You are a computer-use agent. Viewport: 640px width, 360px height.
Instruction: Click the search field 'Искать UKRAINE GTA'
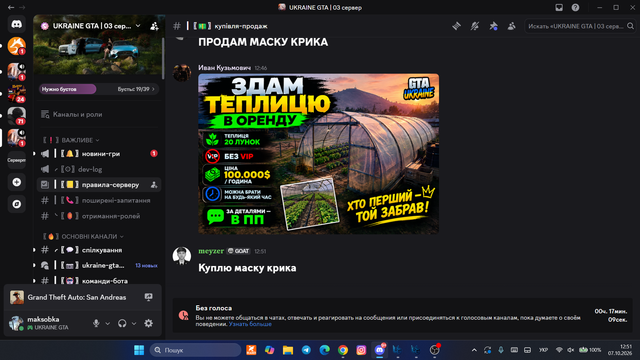click(580, 26)
